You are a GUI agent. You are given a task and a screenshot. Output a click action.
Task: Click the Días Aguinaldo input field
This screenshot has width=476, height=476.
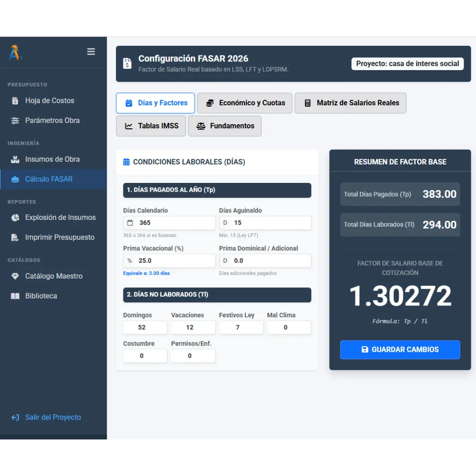[x=271, y=223]
